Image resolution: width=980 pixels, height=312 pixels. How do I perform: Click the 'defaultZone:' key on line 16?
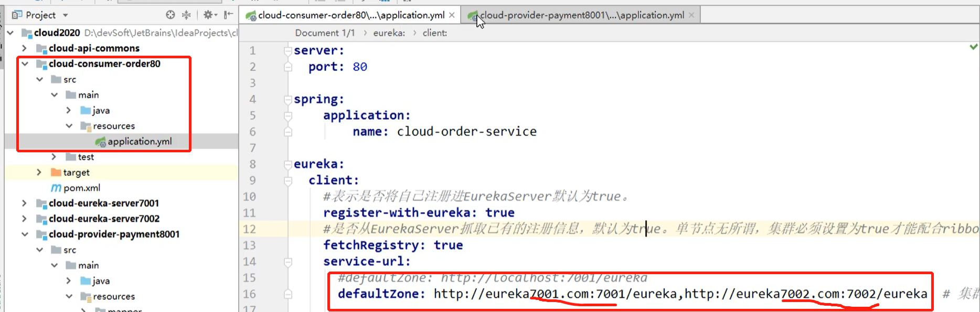[381, 294]
